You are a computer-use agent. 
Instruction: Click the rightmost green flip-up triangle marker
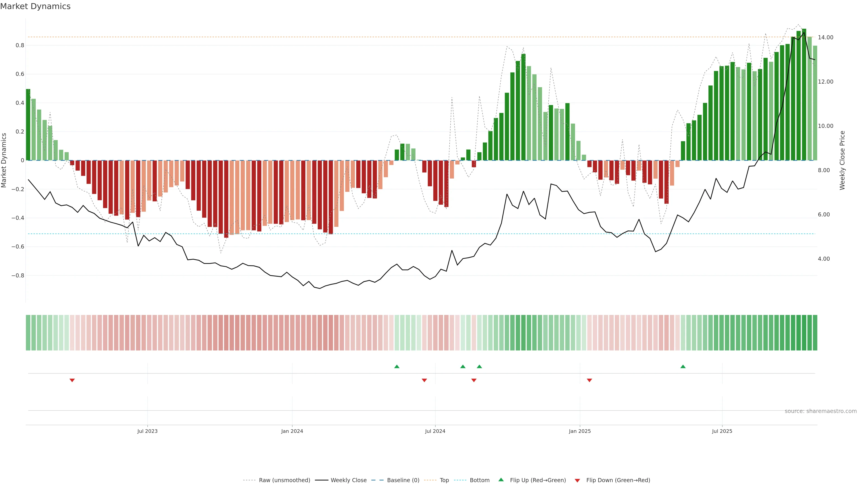(x=683, y=366)
